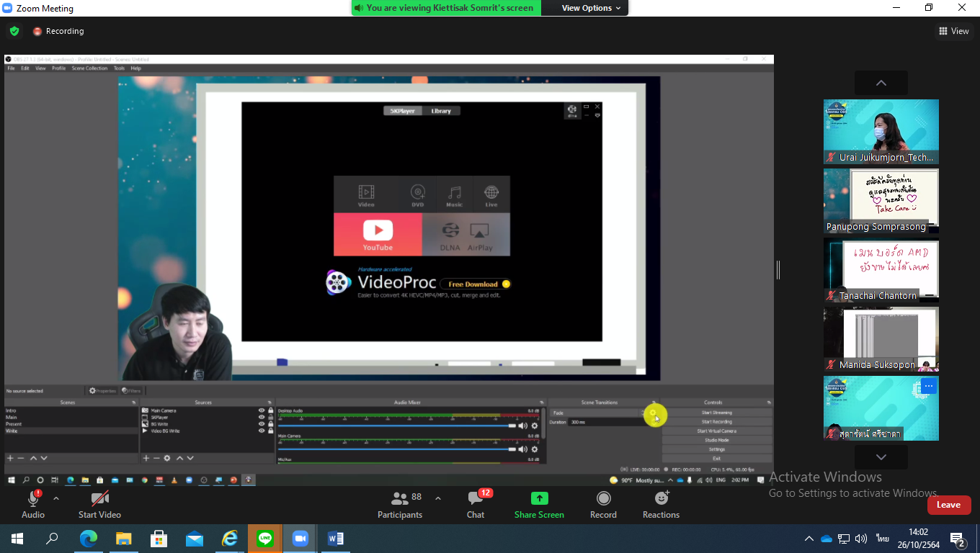
Task: Unmute using the Audio microphone icon
Action: coord(33,499)
